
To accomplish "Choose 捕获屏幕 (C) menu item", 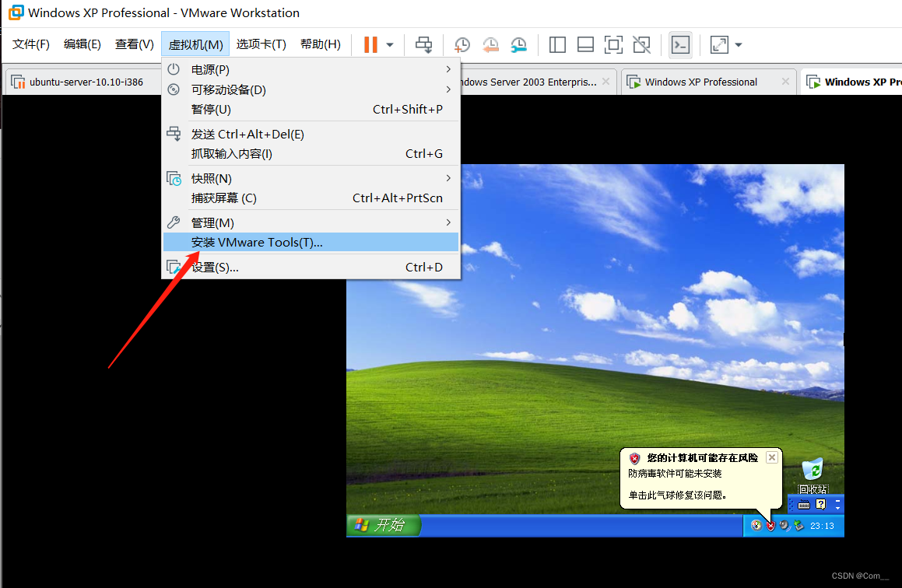I will [x=311, y=198].
